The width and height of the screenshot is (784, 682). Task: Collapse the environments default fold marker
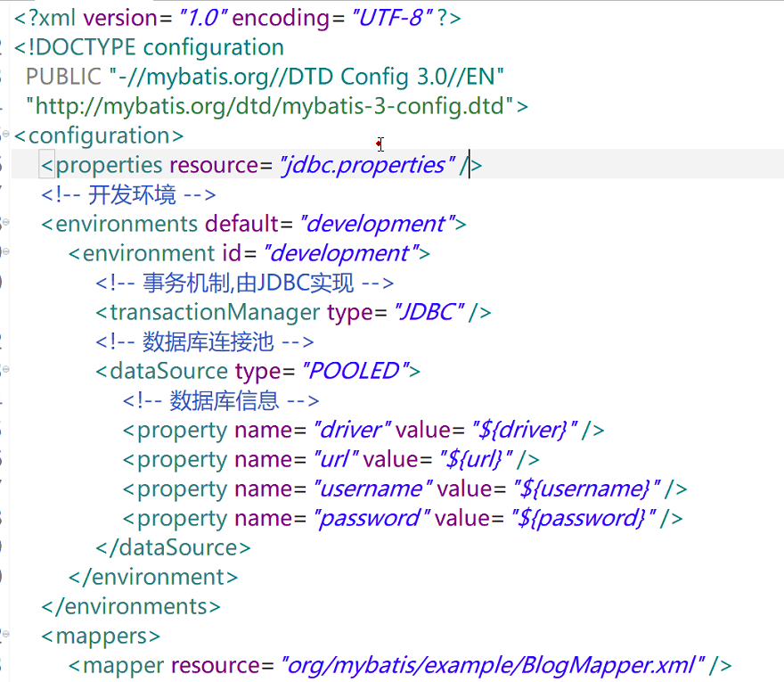[5, 222]
